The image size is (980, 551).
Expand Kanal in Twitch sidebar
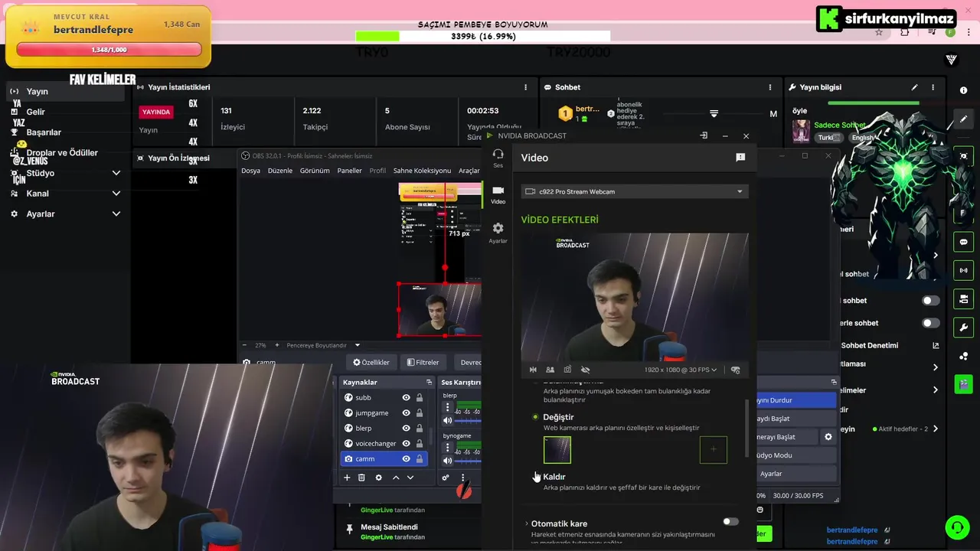click(116, 194)
